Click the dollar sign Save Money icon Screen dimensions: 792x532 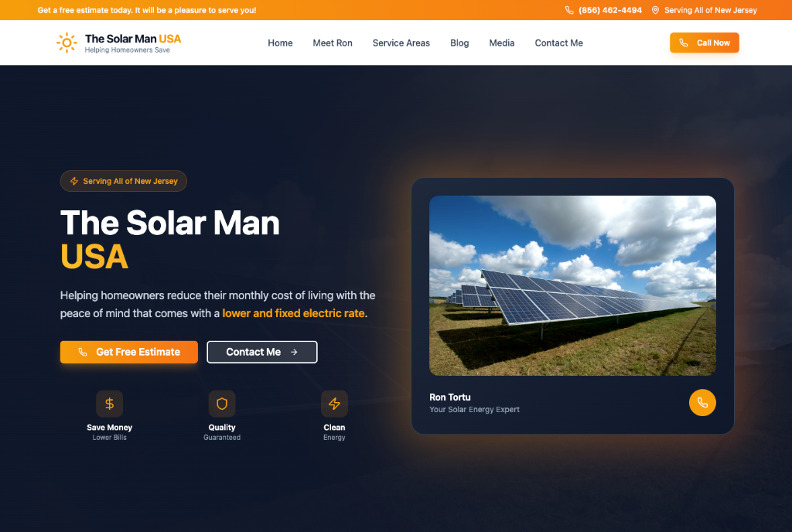pos(110,404)
